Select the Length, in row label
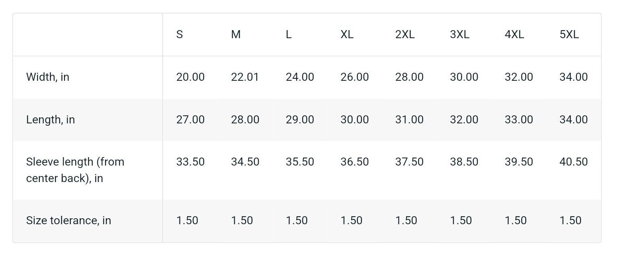This screenshot has width=644, height=258. point(50,120)
